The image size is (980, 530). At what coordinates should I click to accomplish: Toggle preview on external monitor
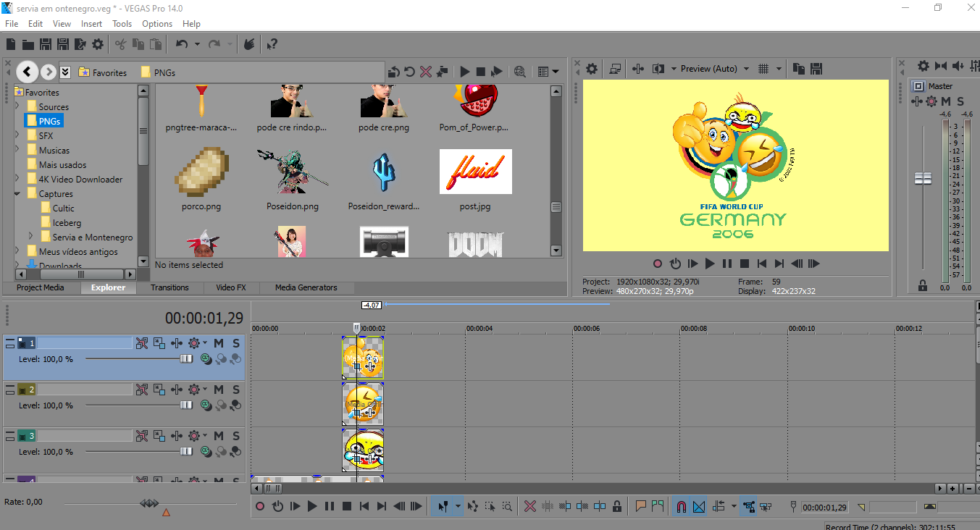pos(615,69)
